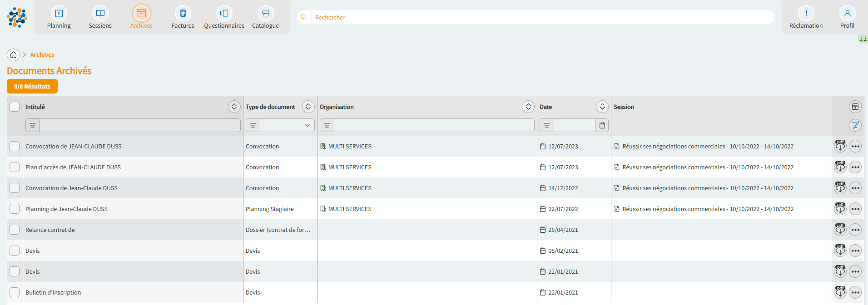
Task: Open the Type de document filter dropdown
Action: [x=287, y=125]
